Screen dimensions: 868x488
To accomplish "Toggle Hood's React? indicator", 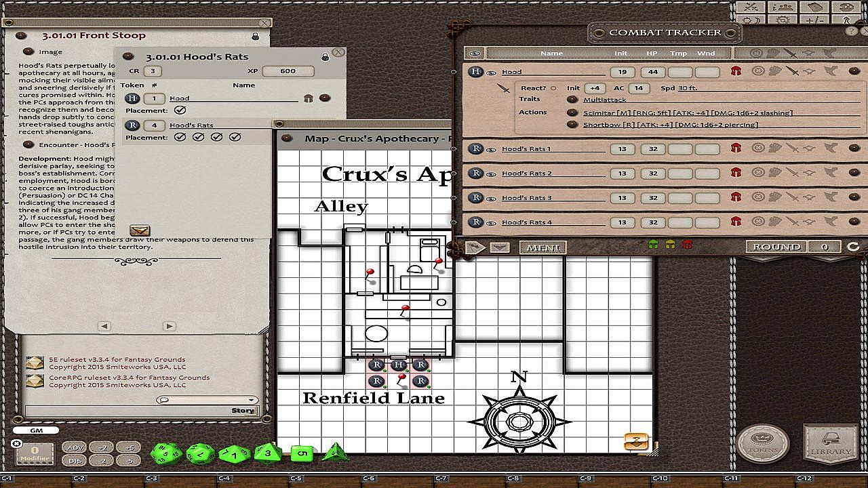I will pos(553,88).
